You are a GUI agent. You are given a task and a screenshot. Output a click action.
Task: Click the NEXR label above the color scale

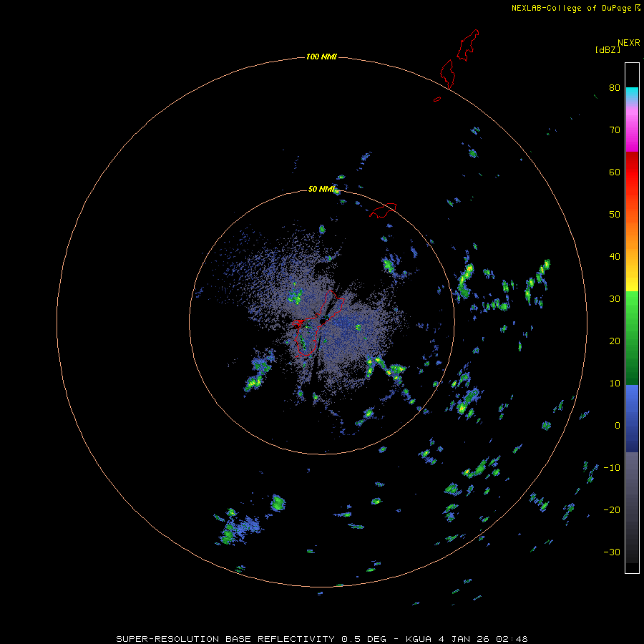pyautogui.click(x=628, y=43)
